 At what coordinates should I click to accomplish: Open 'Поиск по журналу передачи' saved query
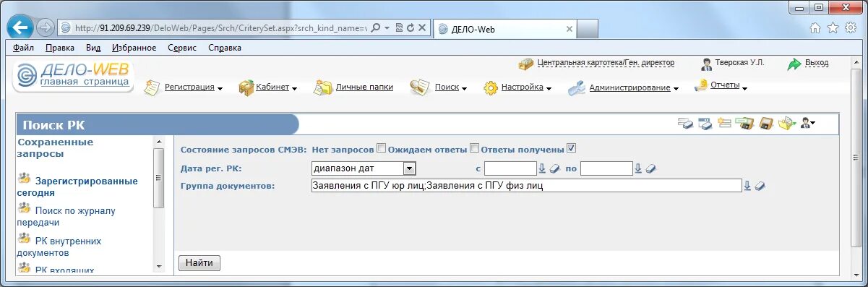coord(66,217)
